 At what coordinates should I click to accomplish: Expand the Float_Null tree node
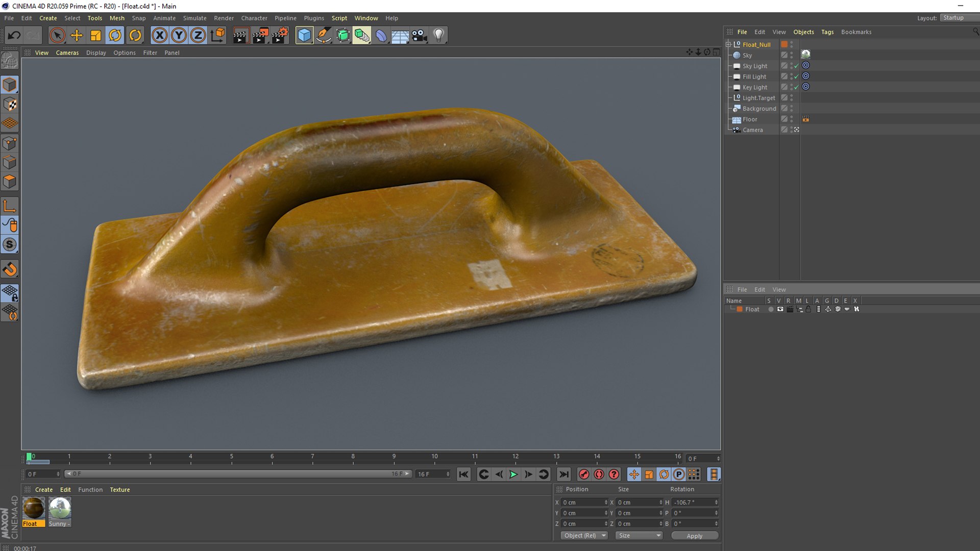click(728, 44)
